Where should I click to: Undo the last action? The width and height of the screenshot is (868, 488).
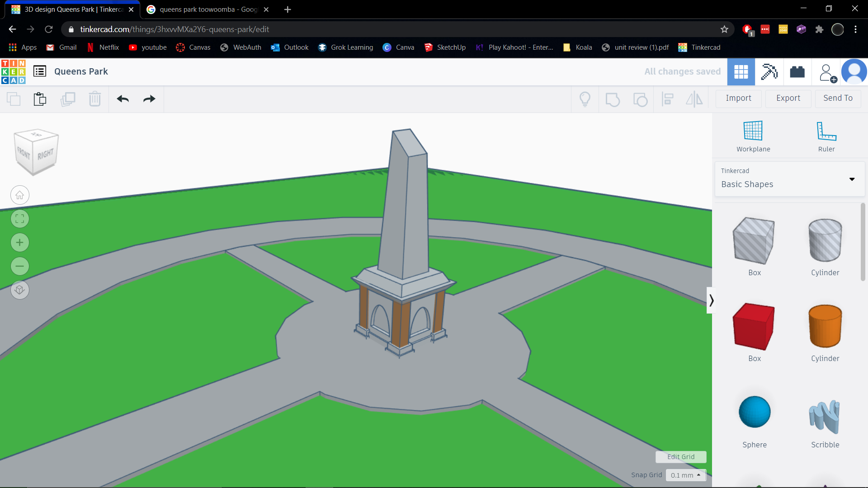[x=123, y=99]
